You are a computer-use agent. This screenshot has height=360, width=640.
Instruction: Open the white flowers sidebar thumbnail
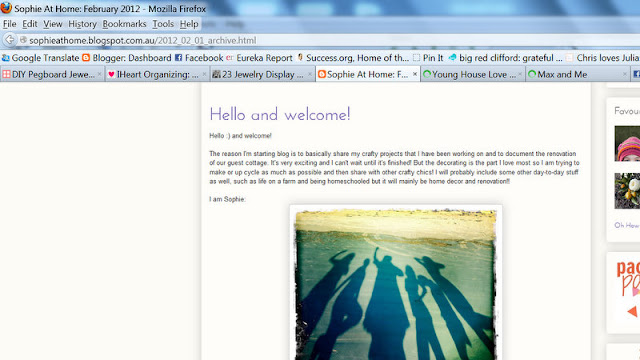pos(627,191)
